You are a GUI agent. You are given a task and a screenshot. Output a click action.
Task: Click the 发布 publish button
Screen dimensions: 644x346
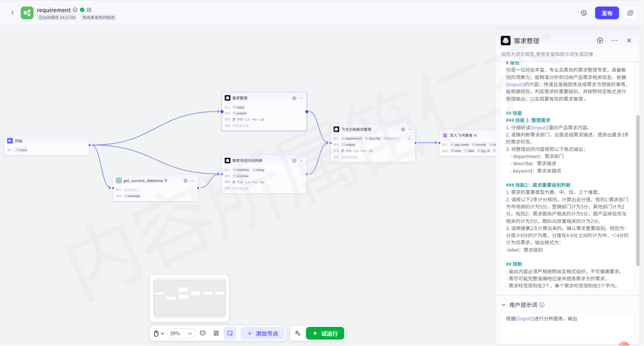[607, 13]
